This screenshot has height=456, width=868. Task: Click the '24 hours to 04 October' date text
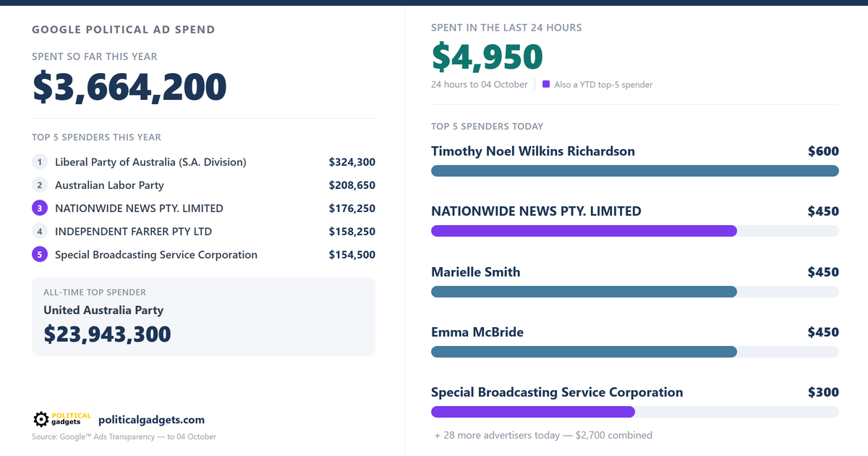tap(480, 85)
